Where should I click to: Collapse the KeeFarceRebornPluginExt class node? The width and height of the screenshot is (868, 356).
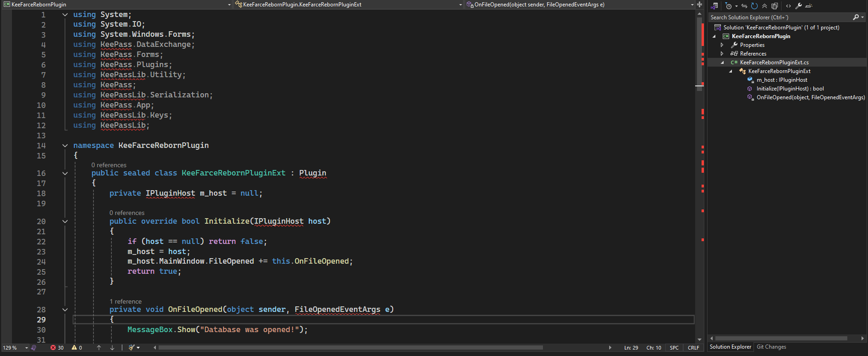(x=730, y=71)
